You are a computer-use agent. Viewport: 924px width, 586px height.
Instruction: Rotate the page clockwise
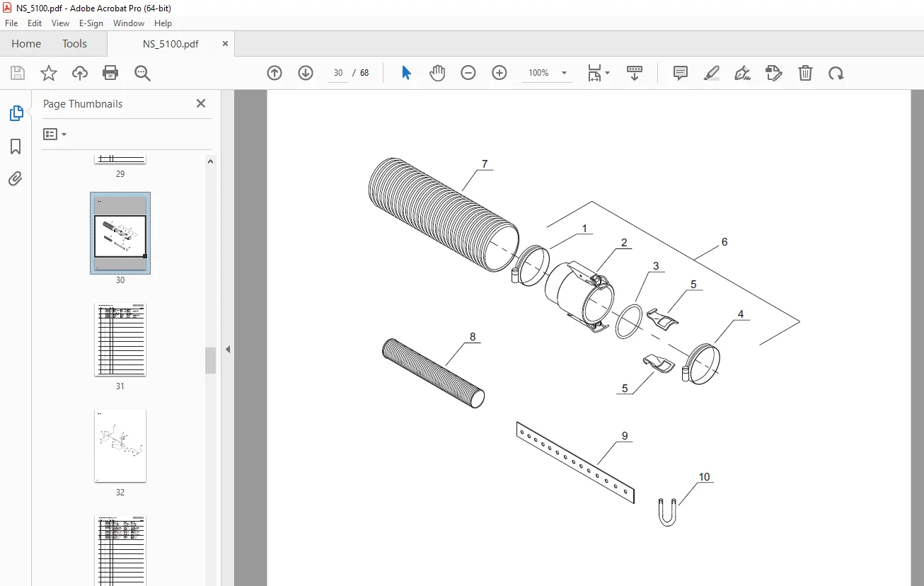836,73
